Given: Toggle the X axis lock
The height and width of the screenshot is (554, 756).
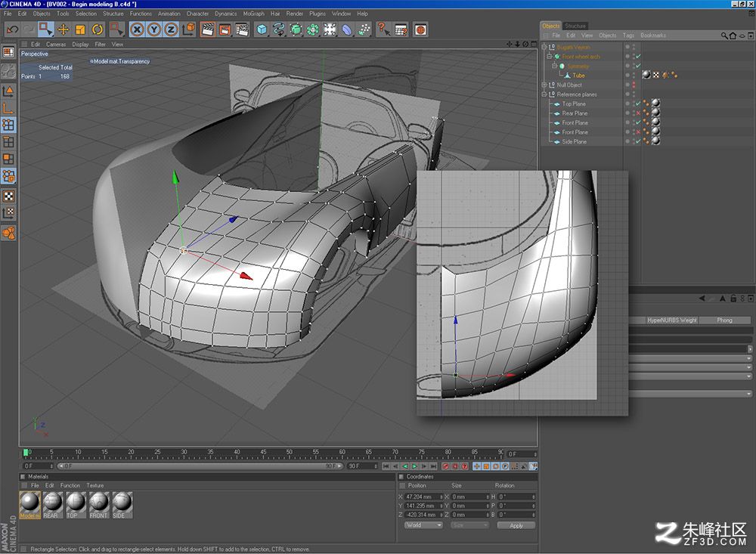Looking at the screenshot, I should tap(137, 30).
